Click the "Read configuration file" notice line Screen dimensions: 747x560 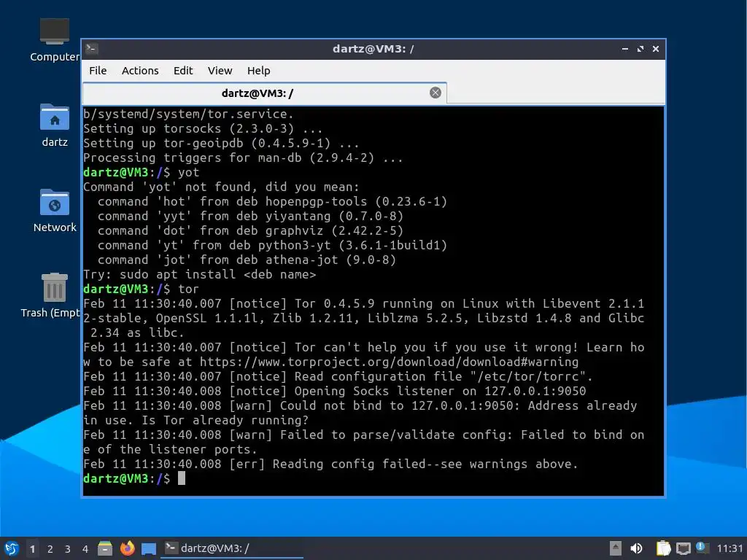point(338,377)
